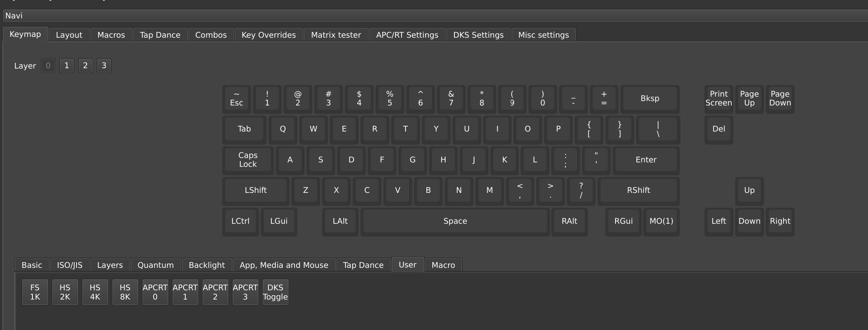Pick the HS 8K keycode
Viewport: 868px width, 330px height.
click(125, 292)
